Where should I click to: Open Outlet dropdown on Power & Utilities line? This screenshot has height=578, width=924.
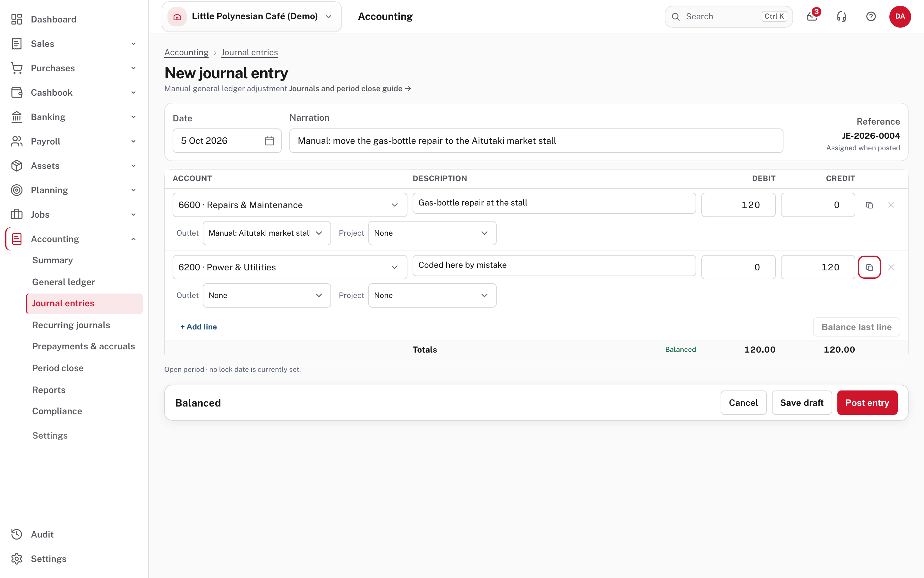point(267,295)
